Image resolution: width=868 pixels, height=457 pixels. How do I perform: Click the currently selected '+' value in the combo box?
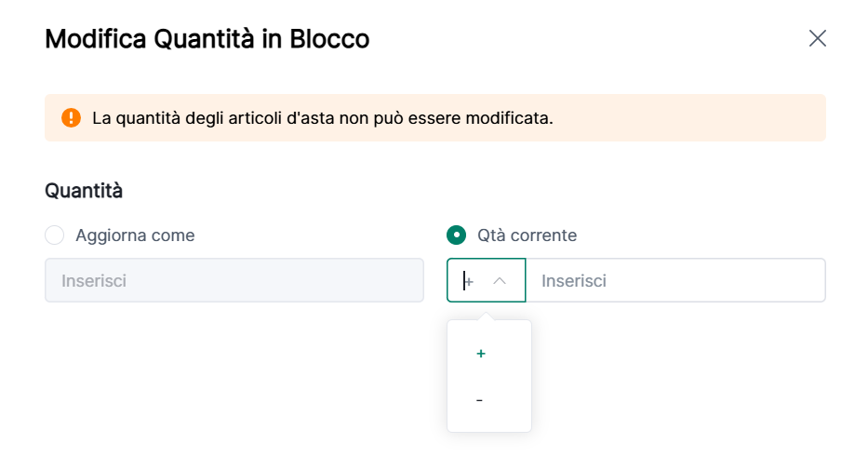(x=469, y=280)
